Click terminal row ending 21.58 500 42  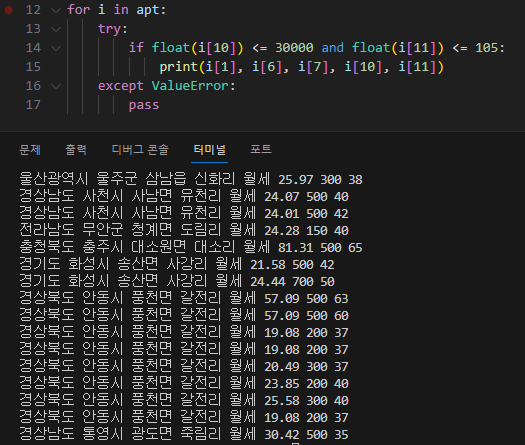pos(177,264)
